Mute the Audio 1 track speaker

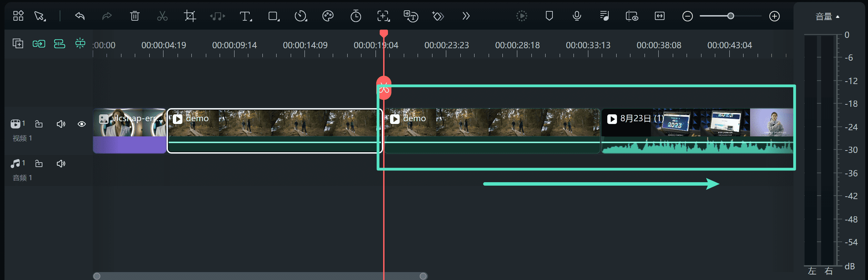(61, 164)
